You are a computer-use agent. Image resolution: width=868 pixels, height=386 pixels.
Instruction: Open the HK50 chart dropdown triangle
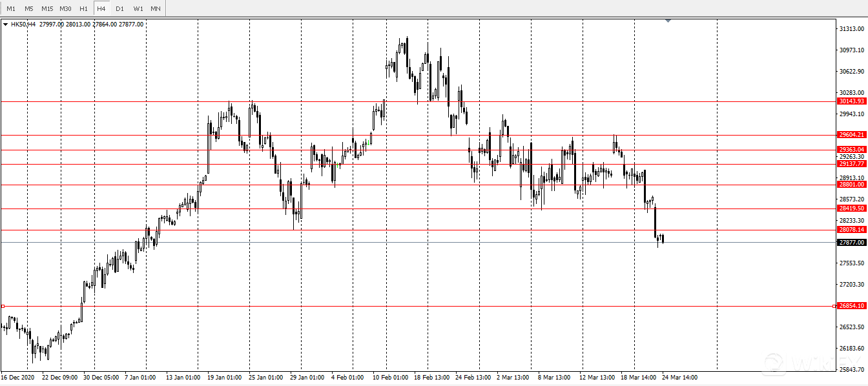[6, 25]
